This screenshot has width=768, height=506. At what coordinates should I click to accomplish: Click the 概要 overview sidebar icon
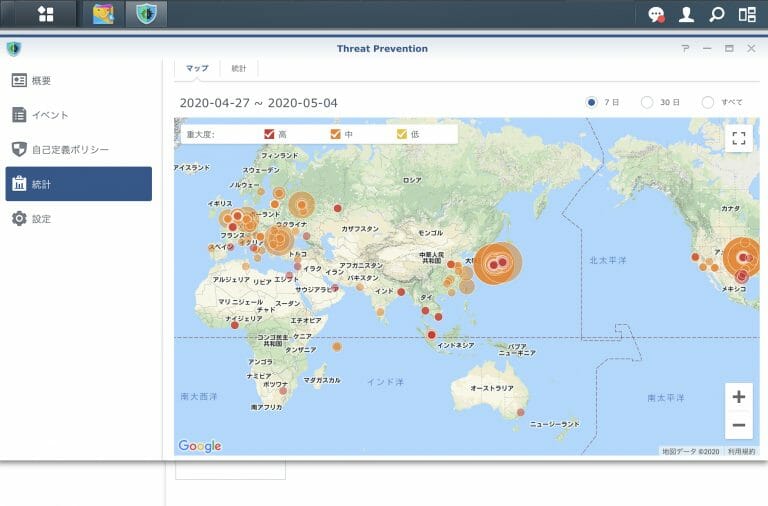19,80
